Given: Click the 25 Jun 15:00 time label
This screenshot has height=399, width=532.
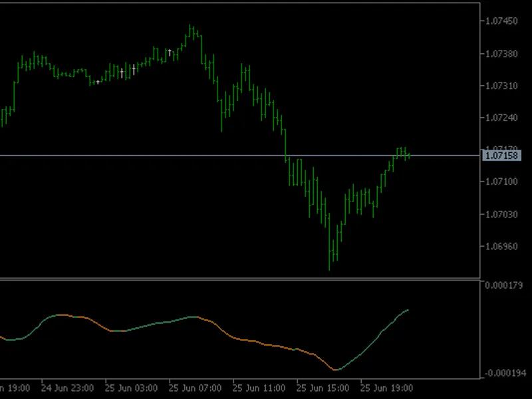Looking at the screenshot, I should pyautogui.click(x=323, y=388).
